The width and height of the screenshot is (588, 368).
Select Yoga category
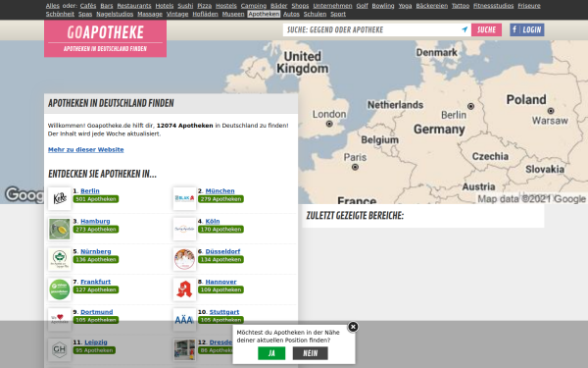click(x=405, y=6)
